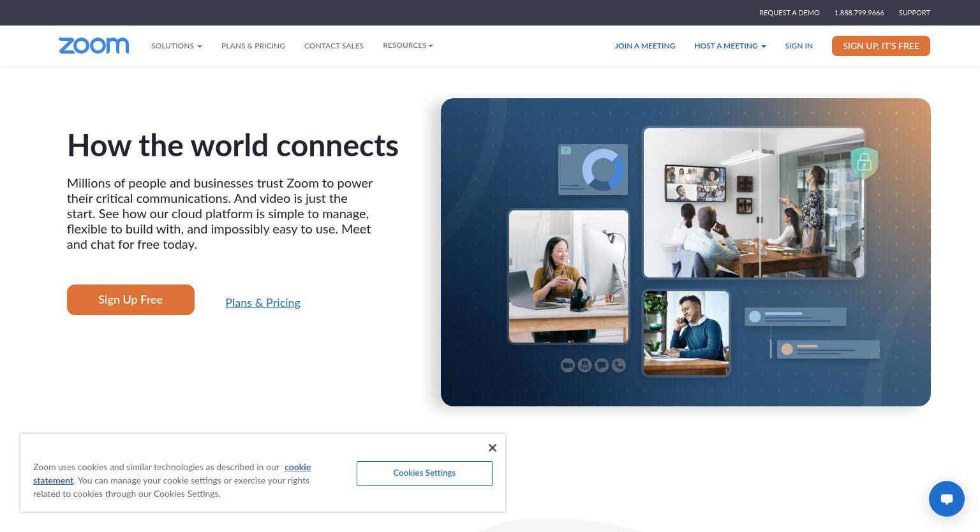Click the video camera icon in hero image

(567, 365)
